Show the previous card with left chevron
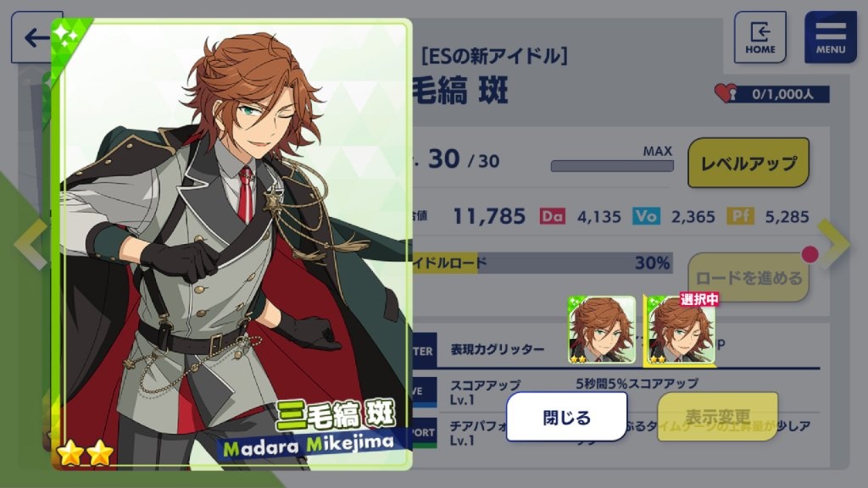 coord(31,244)
